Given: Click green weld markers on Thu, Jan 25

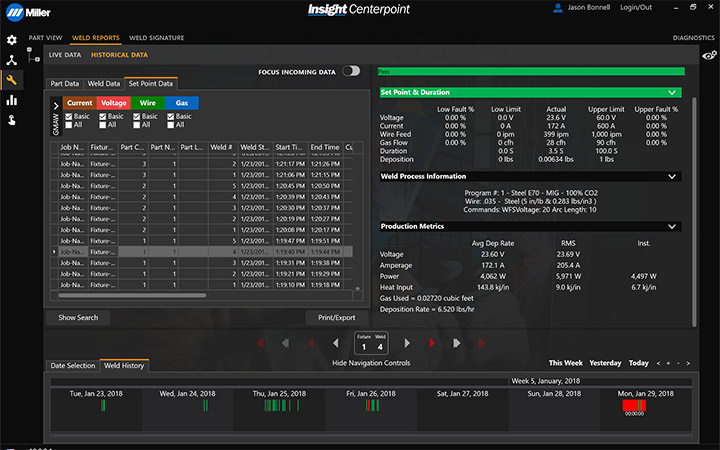Looking at the screenshot, I should pyautogui.click(x=281, y=405).
